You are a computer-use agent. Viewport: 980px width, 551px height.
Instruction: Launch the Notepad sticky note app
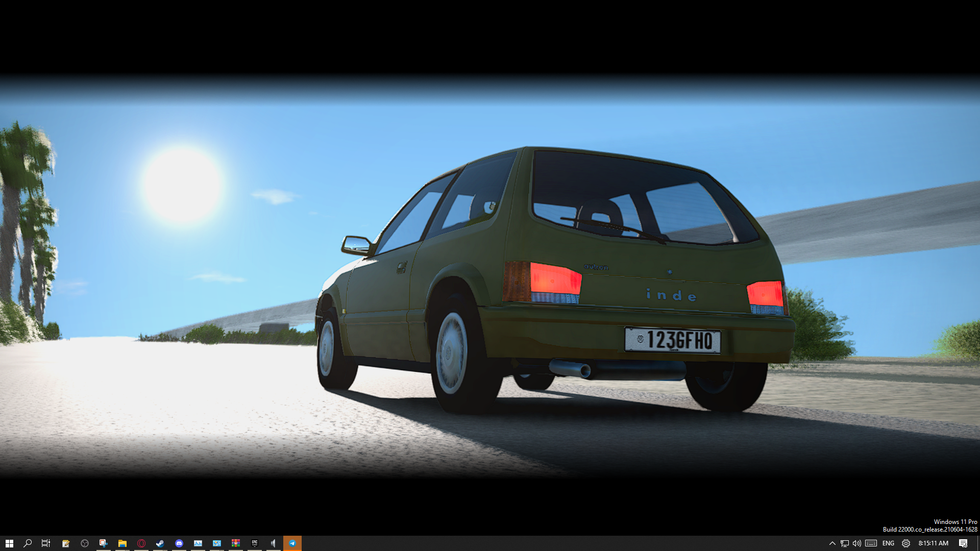66,543
